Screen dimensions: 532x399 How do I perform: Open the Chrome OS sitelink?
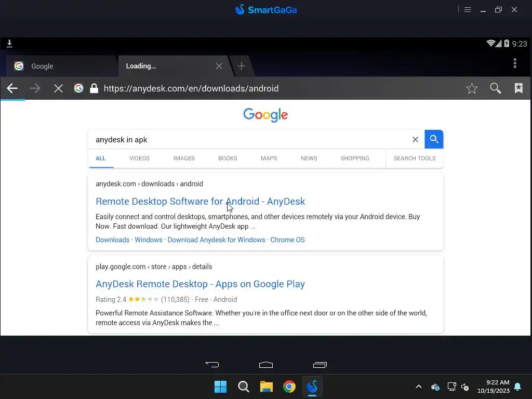[x=287, y=240]
